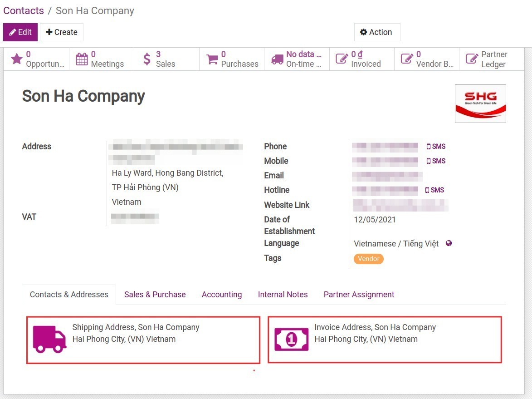Switch to the Accounting tab
Viewport: 532px width, 399px height.
221,294
